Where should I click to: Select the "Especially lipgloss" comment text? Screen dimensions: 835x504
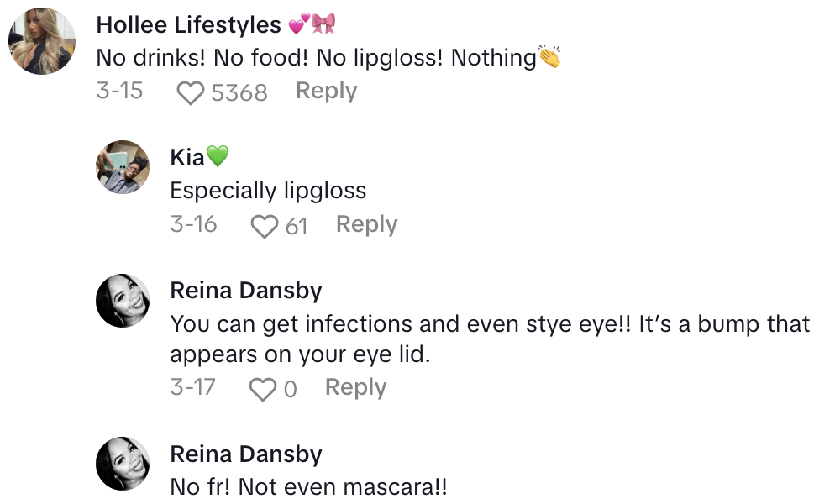[268, 191]
